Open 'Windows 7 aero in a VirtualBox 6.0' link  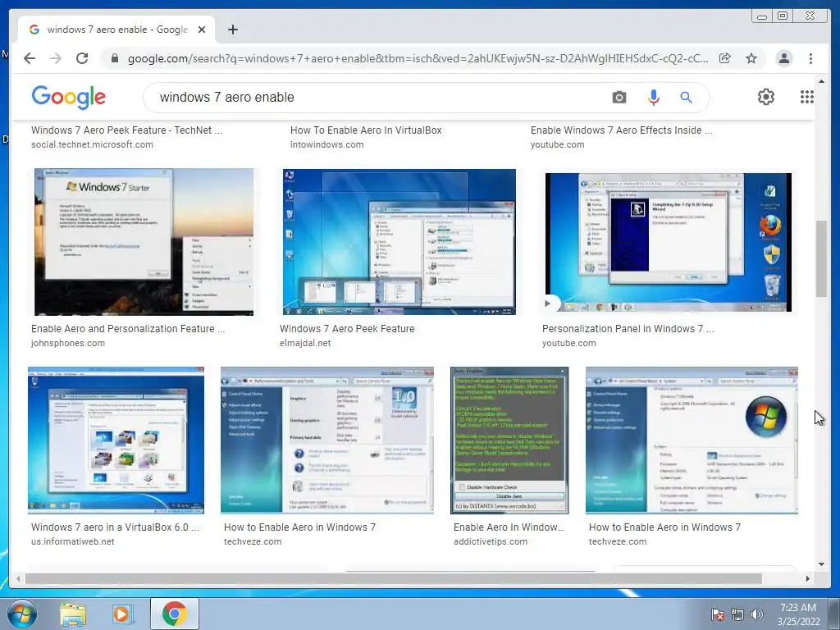(115, 527)
